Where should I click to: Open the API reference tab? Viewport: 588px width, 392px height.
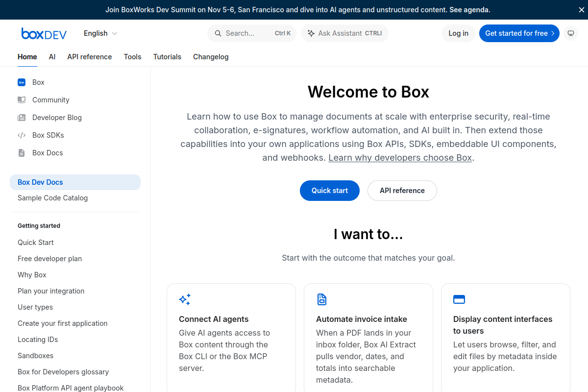[x=90, y=57]
